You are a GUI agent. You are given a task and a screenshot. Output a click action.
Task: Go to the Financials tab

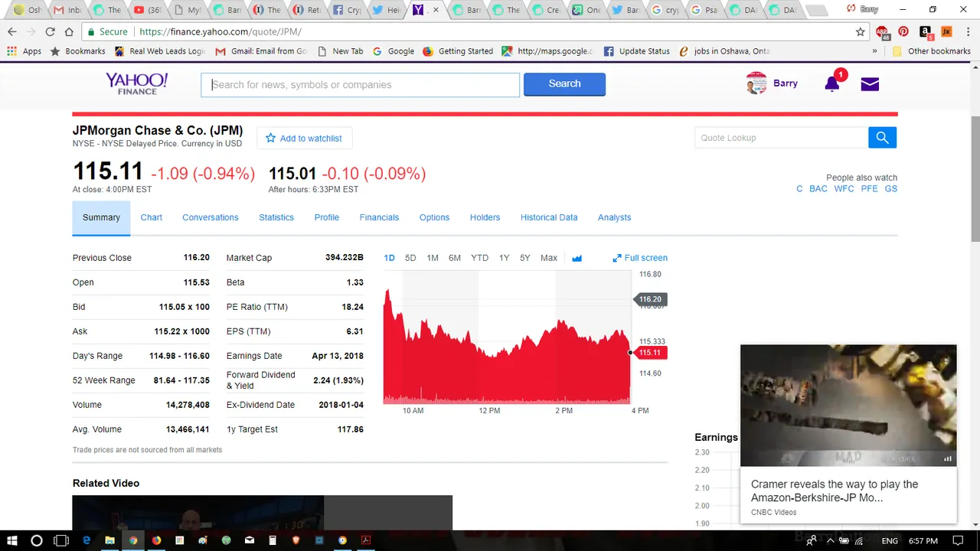(379, 218)
